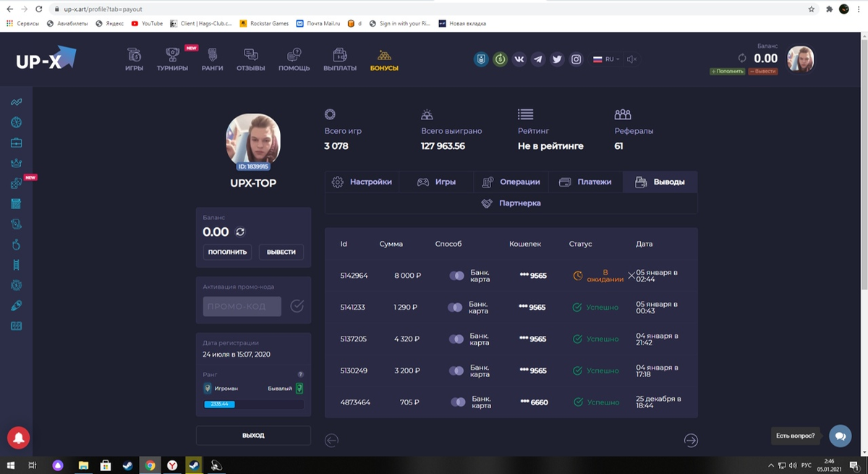Click the blue rank shield header icon
Viewport: 868px width, 474px height.
click(480, 59)
